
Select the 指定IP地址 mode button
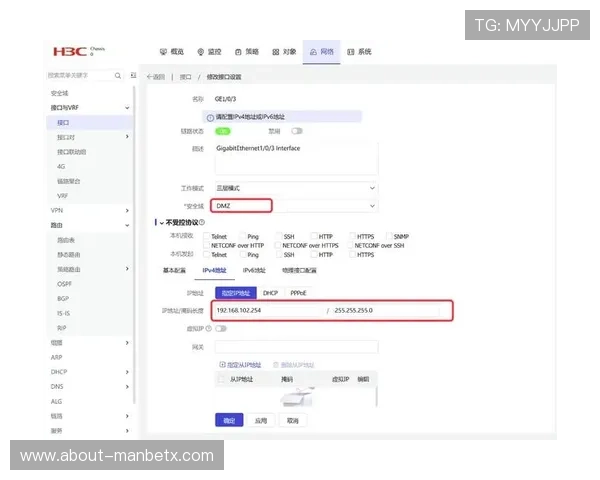point(236,293)
